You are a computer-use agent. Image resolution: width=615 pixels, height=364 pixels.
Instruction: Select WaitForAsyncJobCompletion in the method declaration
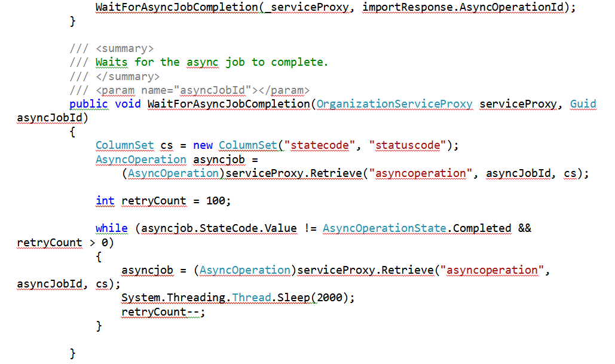(x=228, y=104)
